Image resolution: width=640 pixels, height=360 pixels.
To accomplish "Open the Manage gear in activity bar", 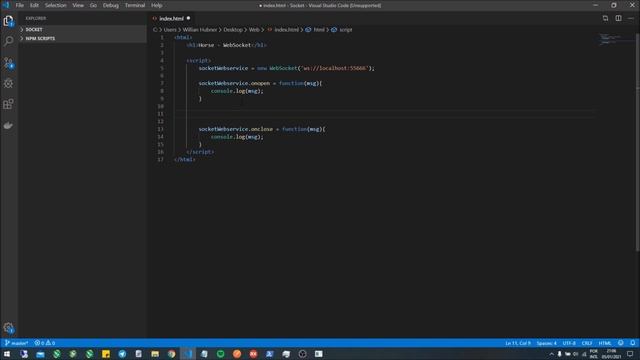I will point(8,327).
